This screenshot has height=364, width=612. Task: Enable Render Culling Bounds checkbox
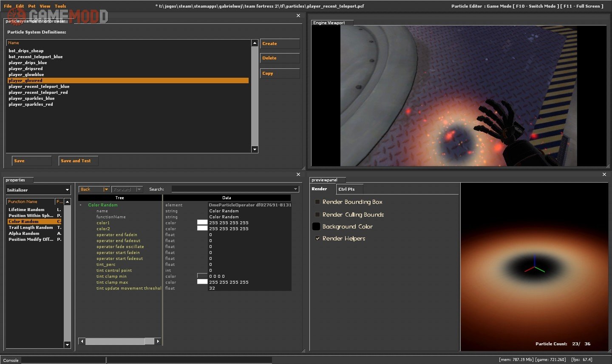click(317, 214)
